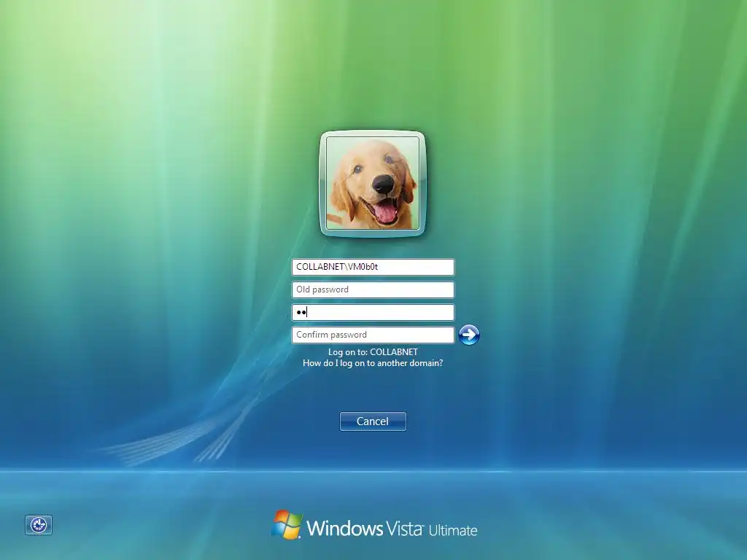Cancel the password change

(373, 421)
